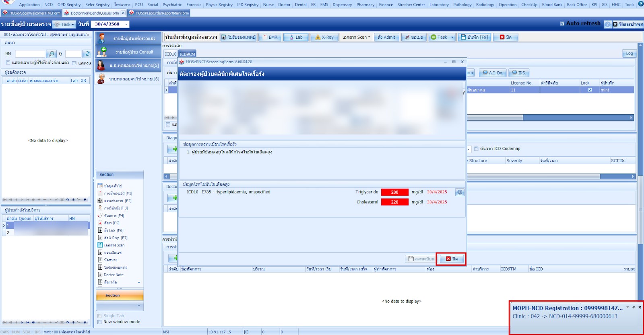Click the Lab flask toolbar button
The width and height of the screenshot is (644, 335).
pyautogui.click(x=296, y=37)
